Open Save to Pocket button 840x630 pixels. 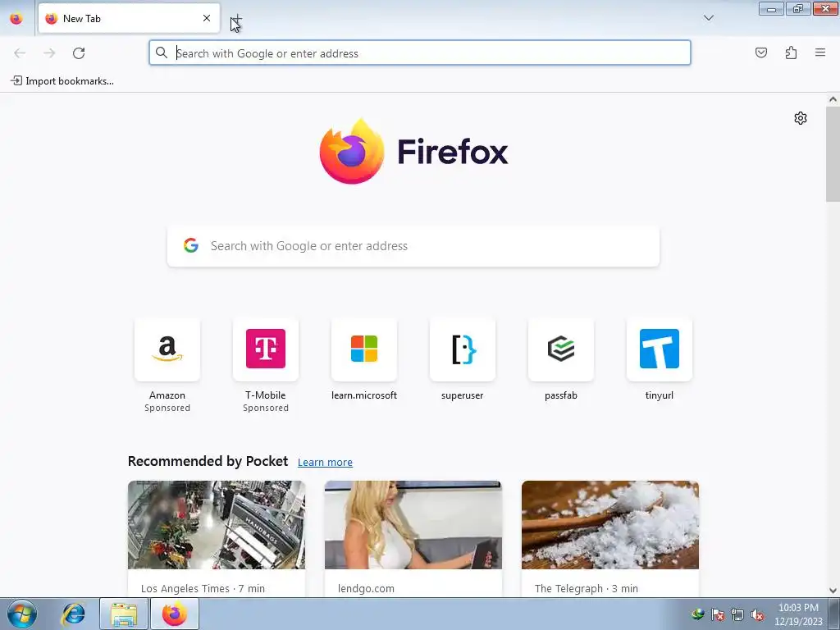point(761,52)
